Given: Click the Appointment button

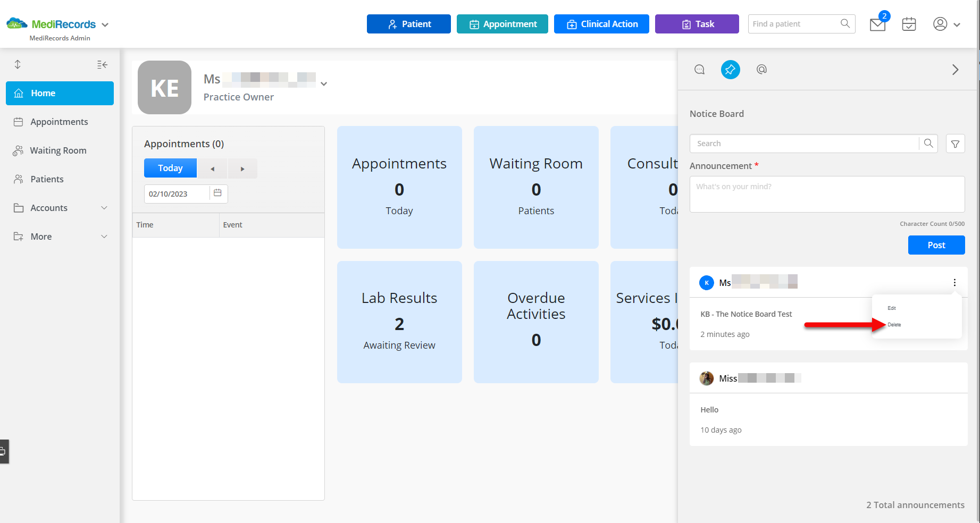Looking at the screenshot, I should tap(502, 24).
